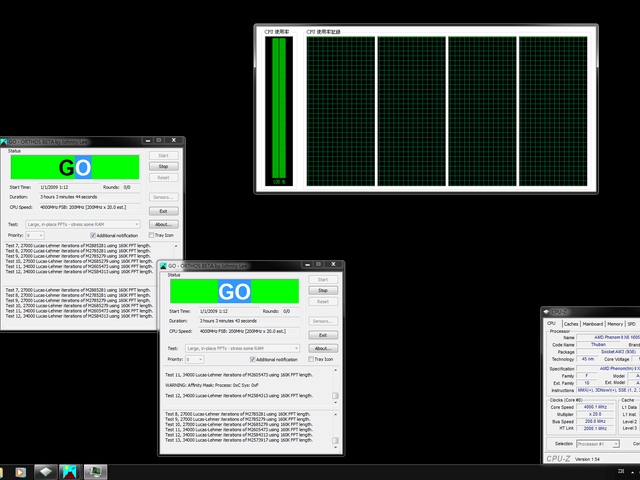Click the Start button in the front ORTHOS window

tap(323, 280)
